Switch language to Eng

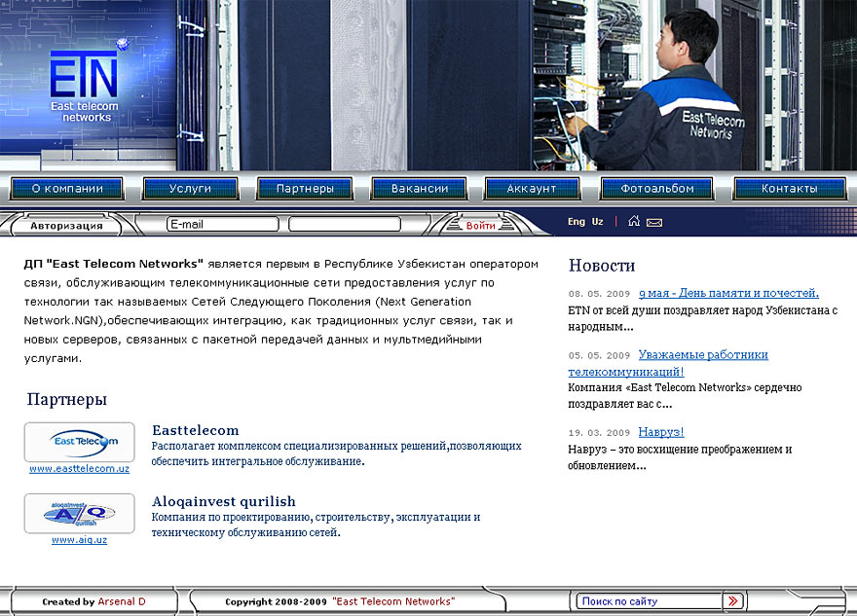[x=577, y=222]
